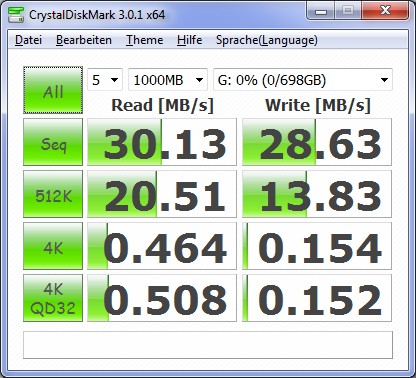Screen dimensions: 416x378
Task: Close the CrystalDiskMark window
Action: tap(385, 11)
